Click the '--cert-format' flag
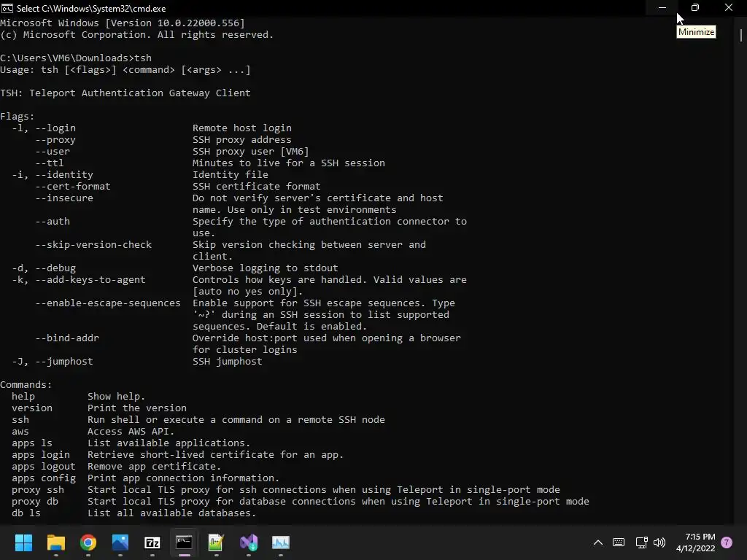The width and height of the screenshot is (747, 560). 73,187
